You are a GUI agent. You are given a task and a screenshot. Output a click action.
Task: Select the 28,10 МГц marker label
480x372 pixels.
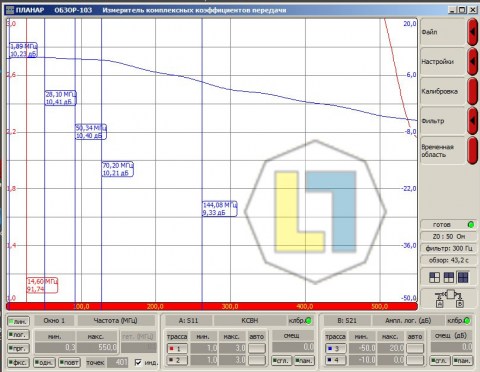pyautogui.click(x=60, y=98)
